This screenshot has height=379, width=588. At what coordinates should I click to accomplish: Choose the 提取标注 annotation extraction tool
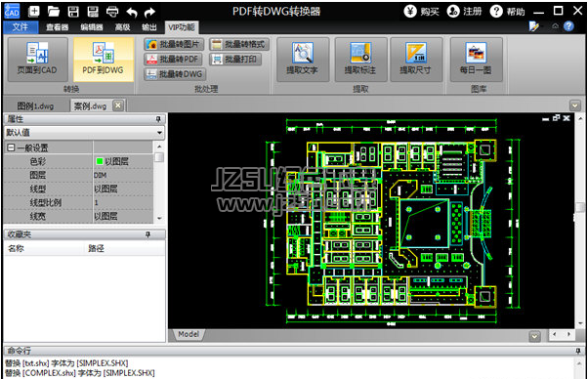(360, 60)
